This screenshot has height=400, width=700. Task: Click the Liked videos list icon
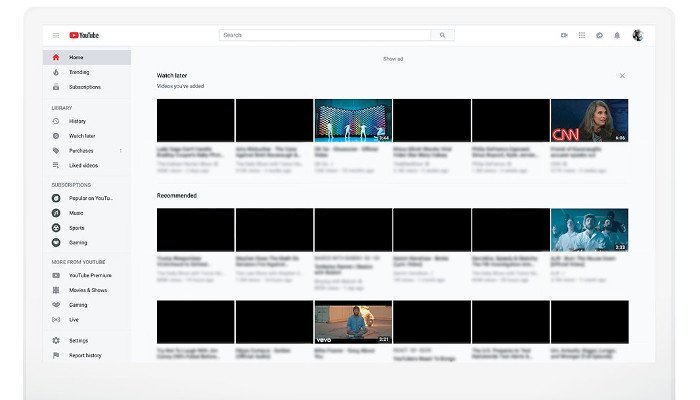click(x=56, y=165)
